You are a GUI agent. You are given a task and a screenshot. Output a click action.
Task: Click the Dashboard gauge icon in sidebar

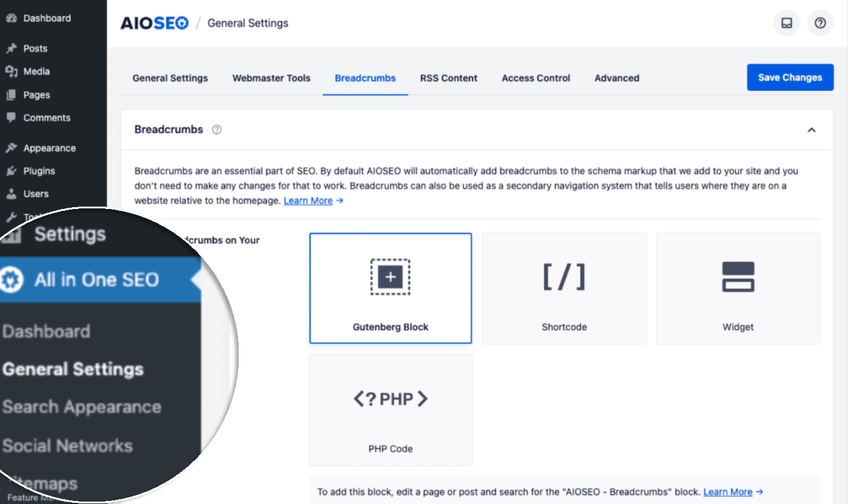tap(11, 18)
